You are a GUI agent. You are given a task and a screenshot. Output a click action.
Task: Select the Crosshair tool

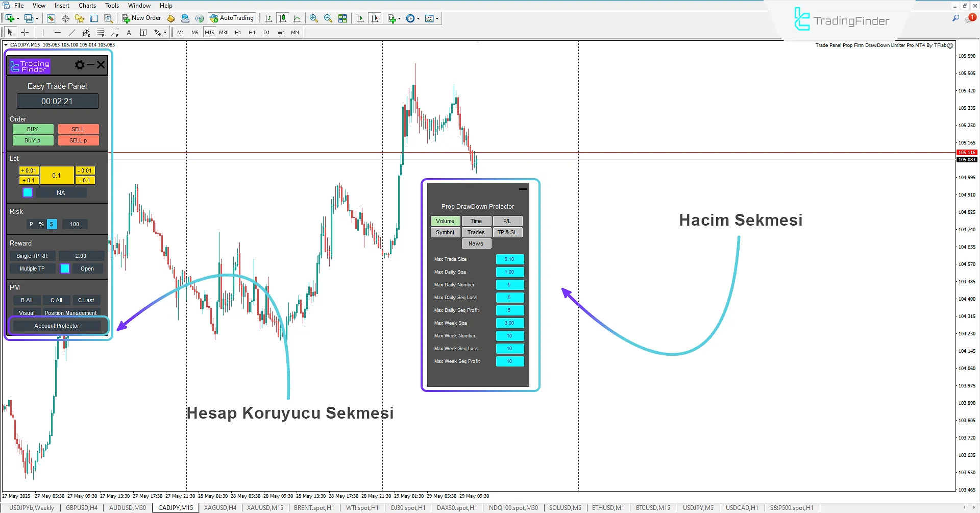(x=24, y=32)
